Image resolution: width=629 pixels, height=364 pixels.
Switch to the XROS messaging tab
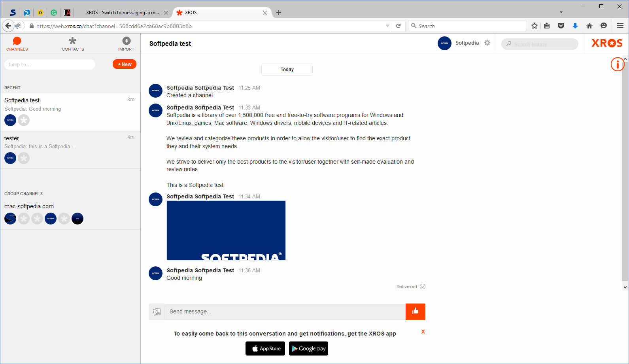pos(123,13)
